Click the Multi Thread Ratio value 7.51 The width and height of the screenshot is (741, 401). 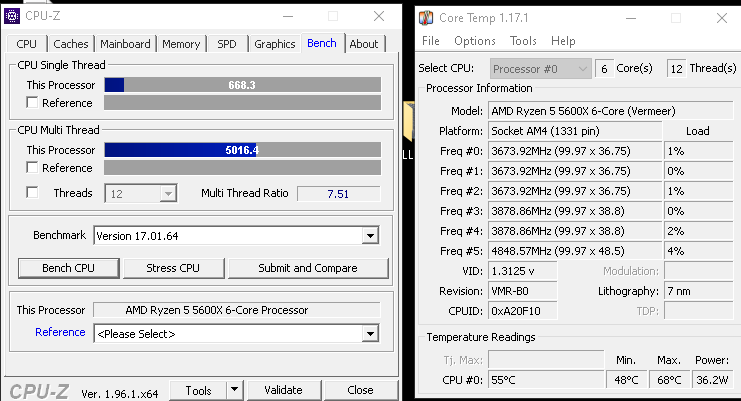(x=338, y=194)
